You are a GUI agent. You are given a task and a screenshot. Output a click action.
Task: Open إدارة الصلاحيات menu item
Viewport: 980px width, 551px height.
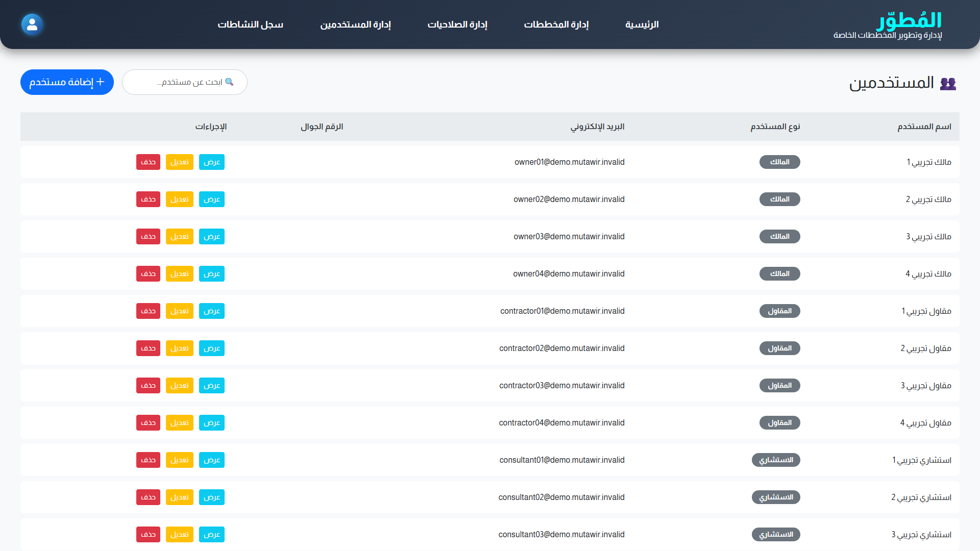[457, 24]
